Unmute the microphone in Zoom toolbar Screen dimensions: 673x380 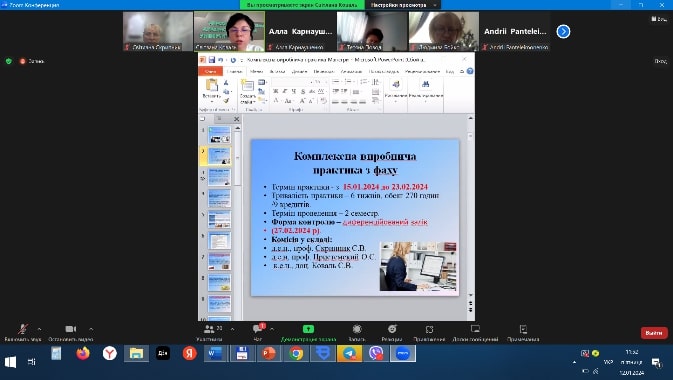click(23, 330)
